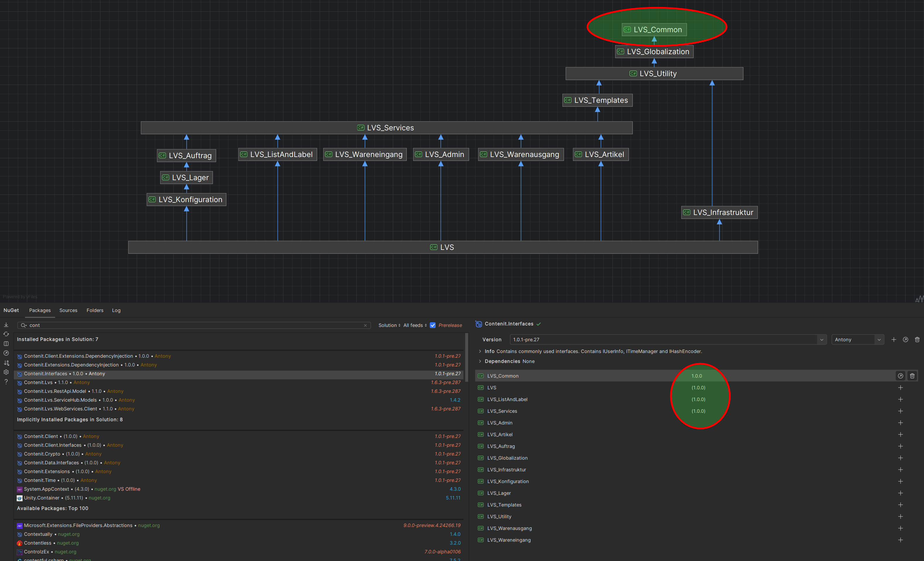The height and width of the screenshot is (561, 924).
Task: Click the restore/download packages icon in NuGet sidebar
Action: [x=6, y=325]
